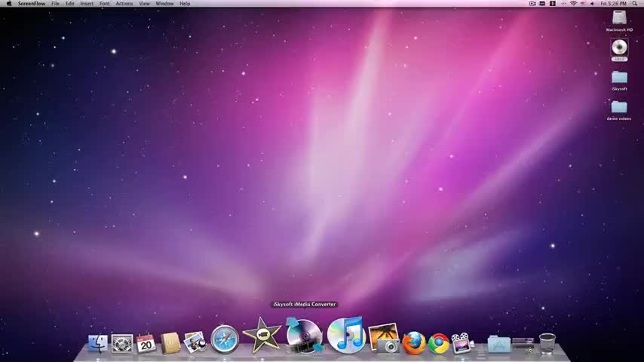This screenshot has width=644, height=362.
Task: Open iTunes music note icon
Action: coord(346,335)
